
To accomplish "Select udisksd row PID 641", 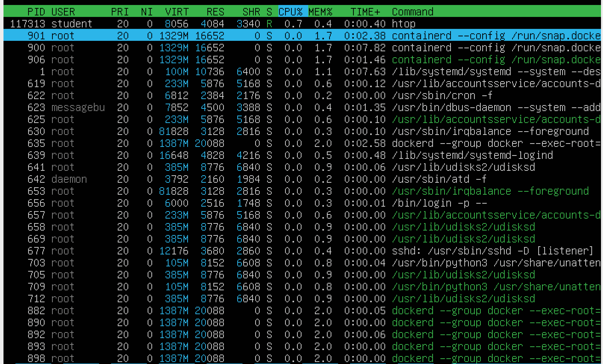I will click(302, 167).
